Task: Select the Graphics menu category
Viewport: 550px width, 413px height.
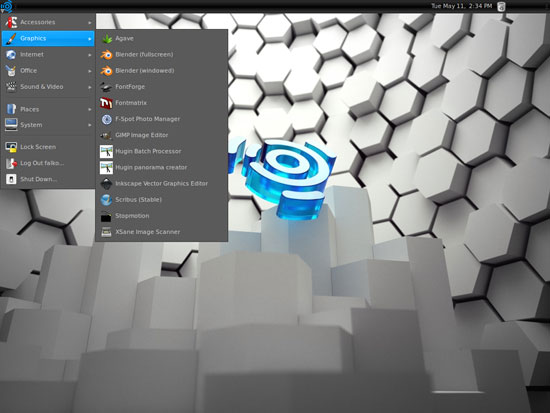Action: (x=48, y=38)
